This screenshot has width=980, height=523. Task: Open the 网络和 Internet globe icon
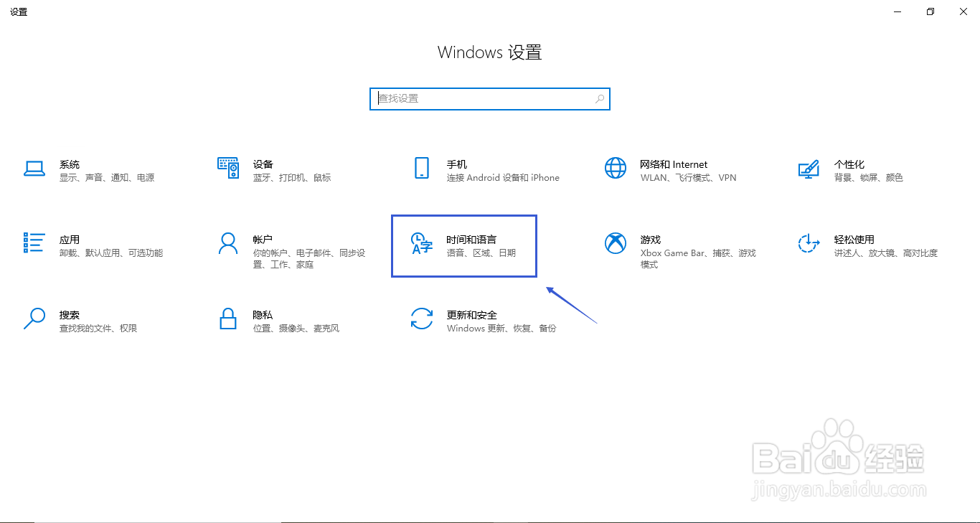[616, 168]
